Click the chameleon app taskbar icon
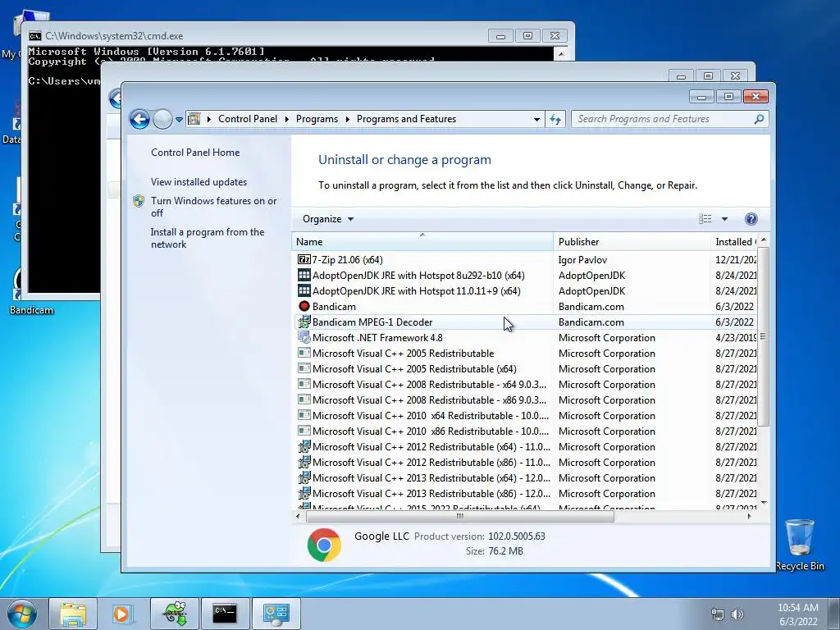840x630 pixels. click(x=175, y=614)
